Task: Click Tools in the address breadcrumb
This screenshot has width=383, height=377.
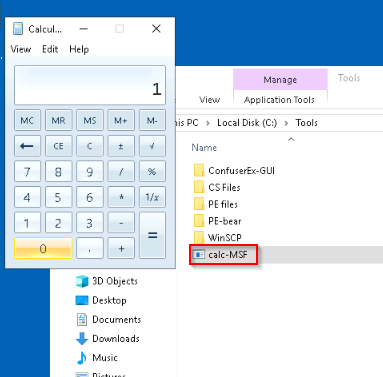Action: (307, 123)
